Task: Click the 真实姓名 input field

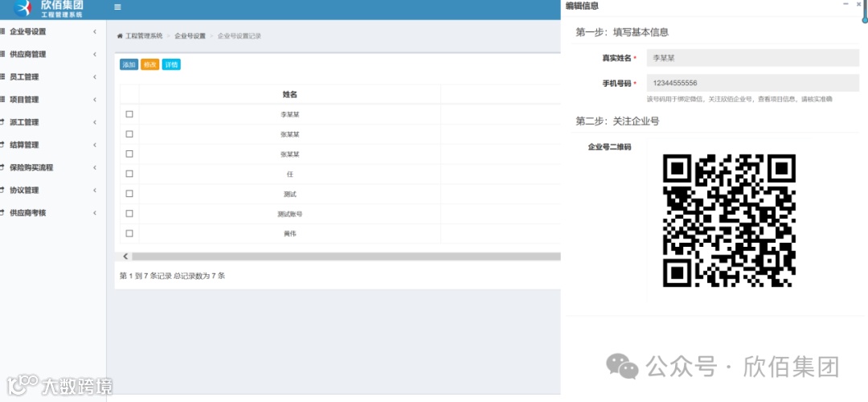Action: click(753, 58)
